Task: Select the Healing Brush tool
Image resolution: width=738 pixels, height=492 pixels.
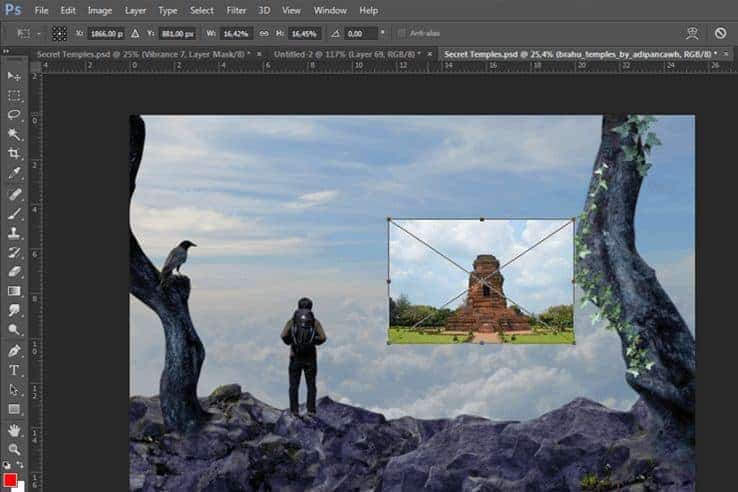Action: pos(14,194)
